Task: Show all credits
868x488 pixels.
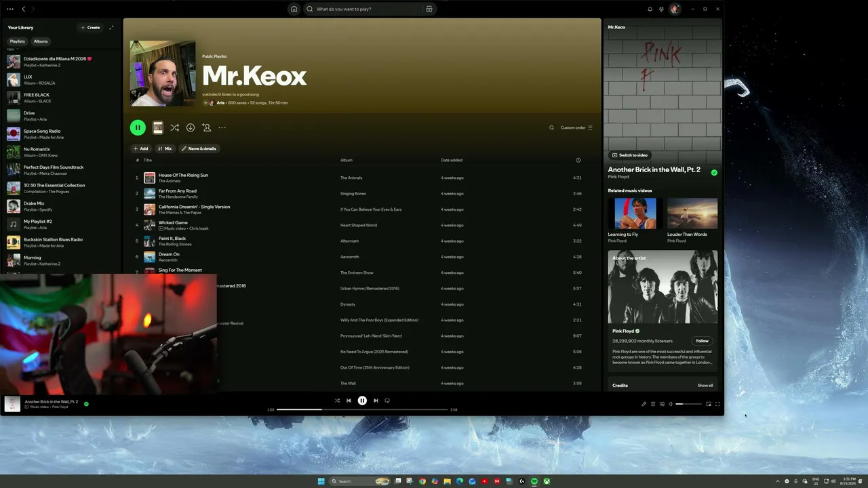Action: click(x=705, y=386)
